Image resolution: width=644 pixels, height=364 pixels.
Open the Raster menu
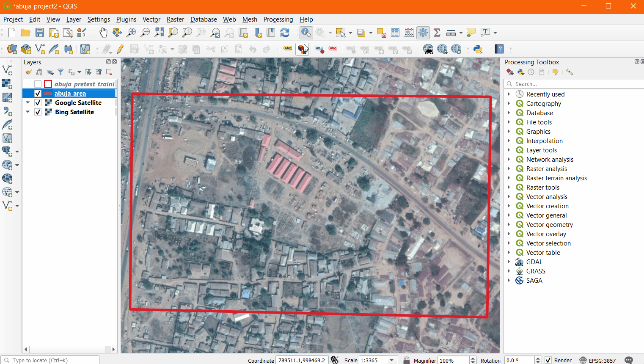pyautogui.click(x=175, y=19)
